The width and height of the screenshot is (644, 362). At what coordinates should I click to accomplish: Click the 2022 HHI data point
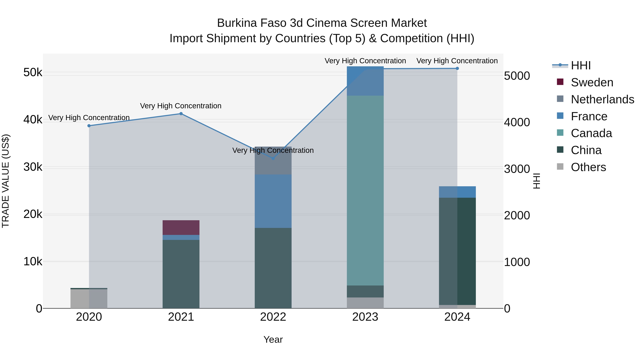(273, 158)
